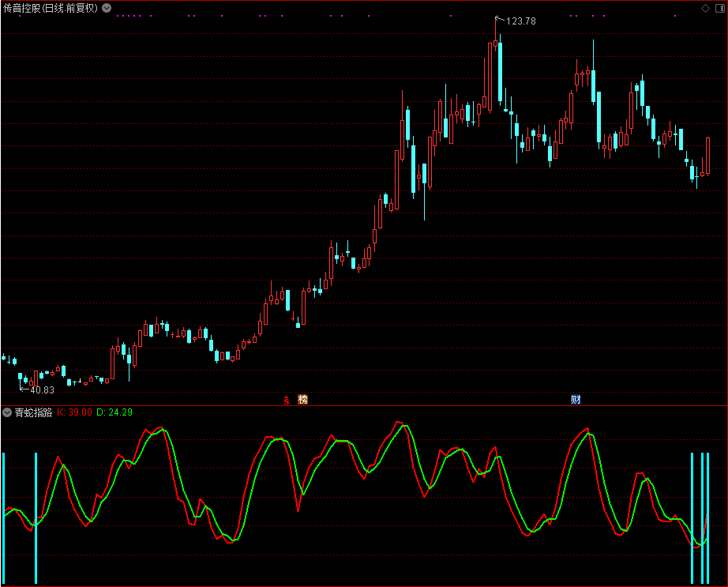
Task: Open the dropdown beside 传音控股 chart title
Action: coord(107,8)
